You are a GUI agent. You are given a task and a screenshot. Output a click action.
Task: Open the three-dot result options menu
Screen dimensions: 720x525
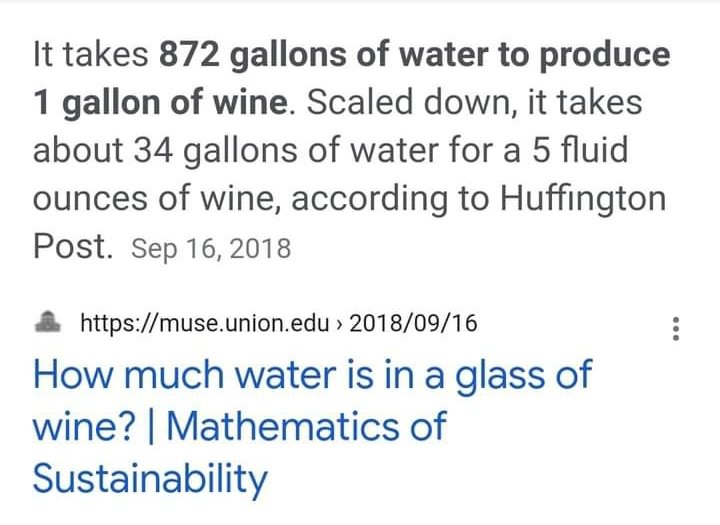pos(677,328)
